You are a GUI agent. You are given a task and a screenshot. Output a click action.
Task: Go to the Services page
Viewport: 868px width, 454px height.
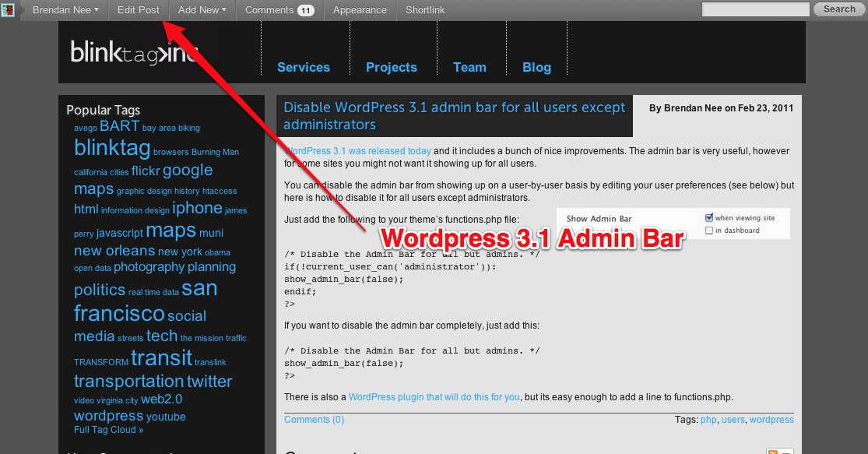click(x=304, y=67)
